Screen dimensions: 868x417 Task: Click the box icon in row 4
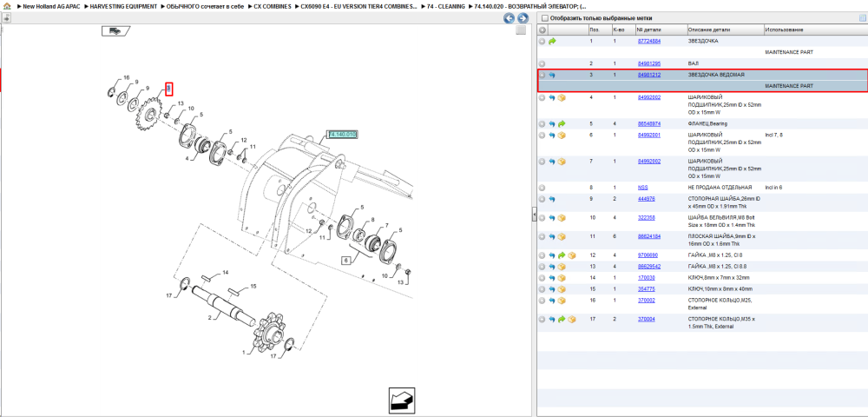pyautogui.click(x=562, y=97)
